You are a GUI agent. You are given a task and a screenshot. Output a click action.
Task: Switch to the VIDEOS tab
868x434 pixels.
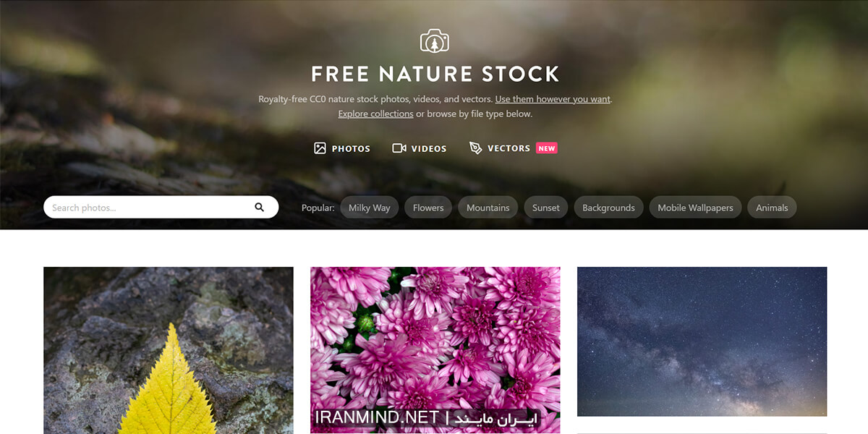420,148
